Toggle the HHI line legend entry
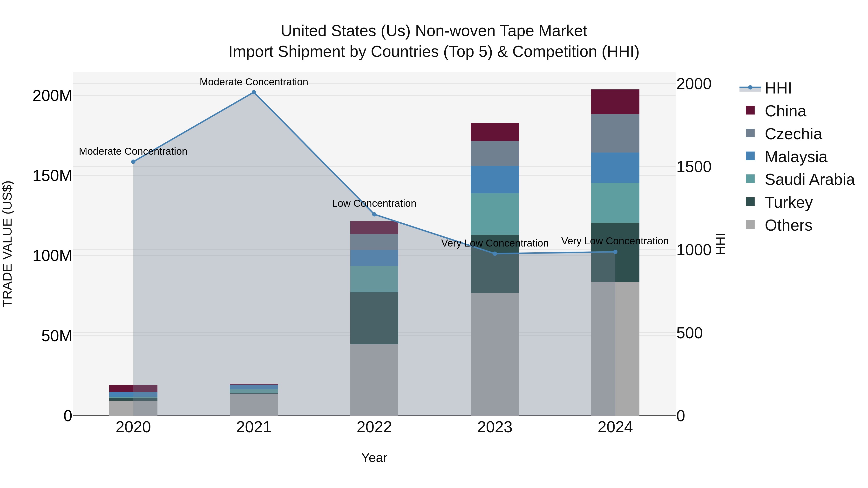Viewport: 868px width, 488px height. (x=765, y=88)
